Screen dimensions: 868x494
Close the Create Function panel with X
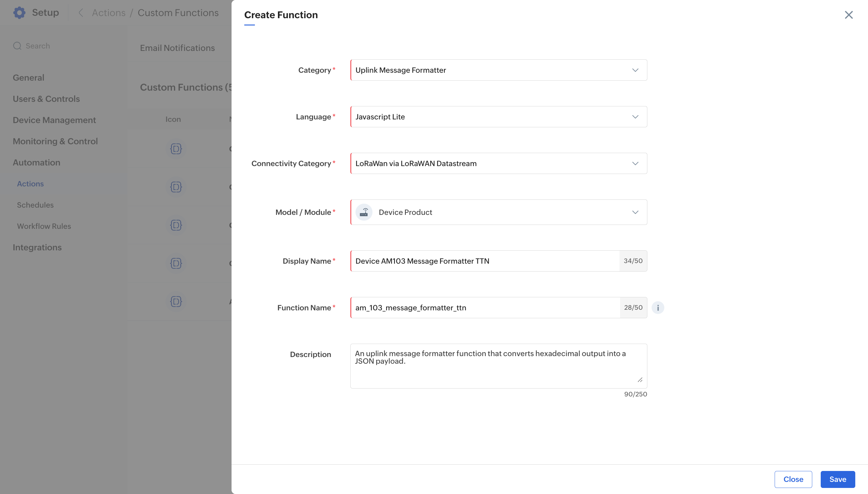click(848, 15)
